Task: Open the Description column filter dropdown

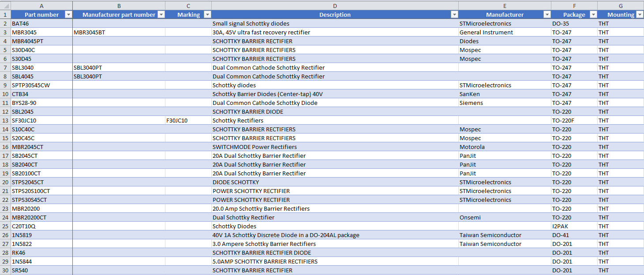Action: tap(454, 15)
